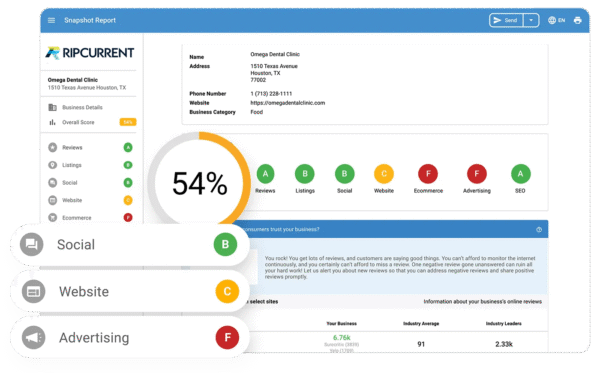The height and width of the screenshot is (373, 600).
Task: Open the hamburger menu in header
Action: [51, 20]
